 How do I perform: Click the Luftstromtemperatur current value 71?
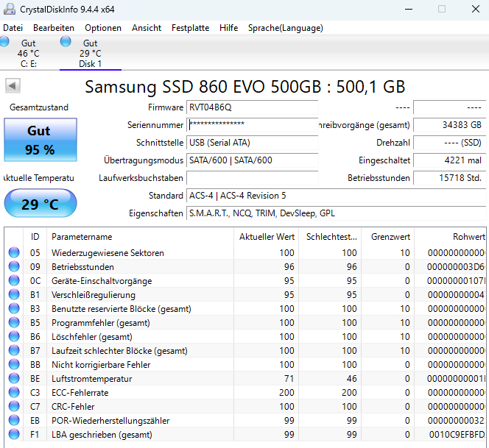coord(289,379)
